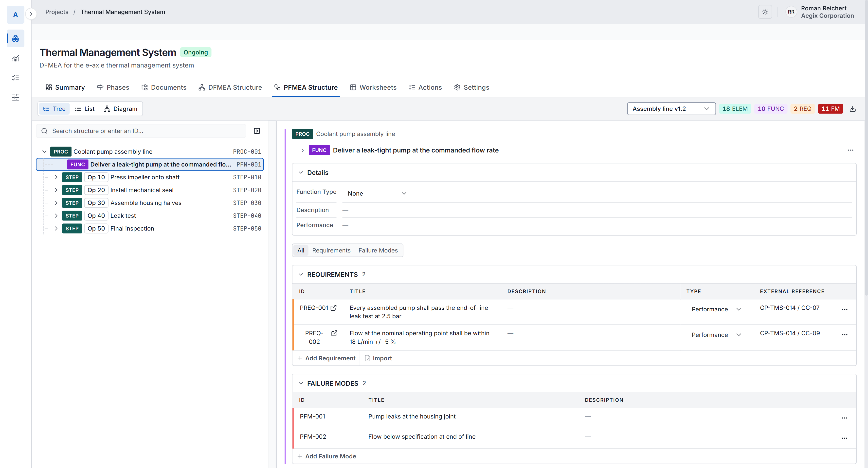The width and height of the screenshot is (868, 468).
Task: Toggle light/dark theme sun icon
Action: point(765,12)
